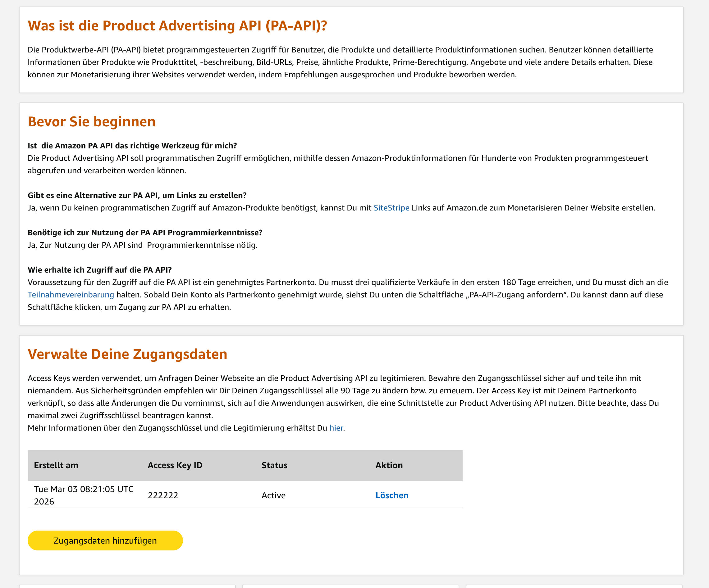The height and width of the screenshot is (588, 709).
Task: Click the Status column header
Action: pos(273,465)
